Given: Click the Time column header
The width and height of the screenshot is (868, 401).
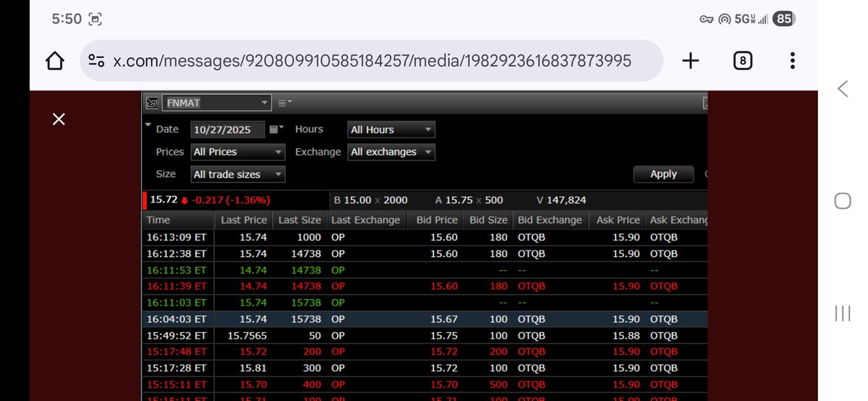Looking at the screenshot, I should 179,220.
